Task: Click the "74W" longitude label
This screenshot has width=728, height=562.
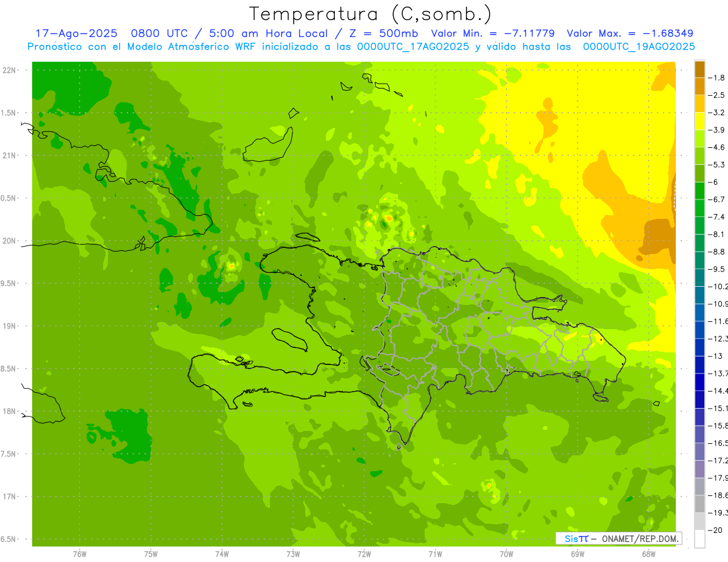Action: tap(222, 555)
